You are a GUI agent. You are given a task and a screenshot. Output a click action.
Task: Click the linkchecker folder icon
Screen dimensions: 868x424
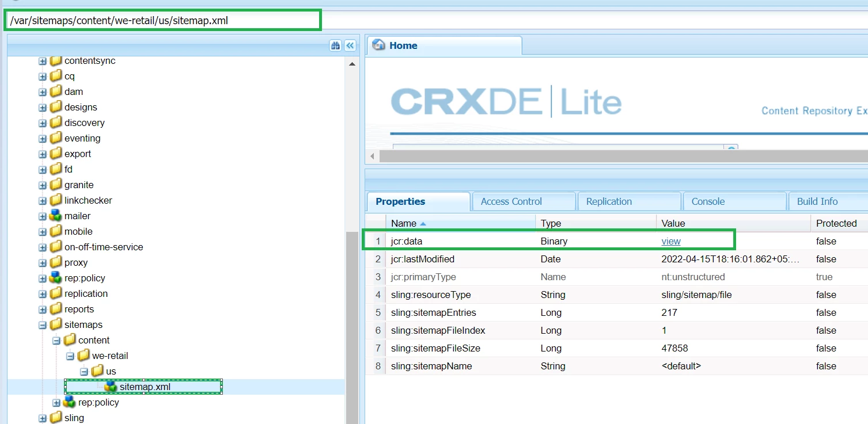tap(55, 200)
